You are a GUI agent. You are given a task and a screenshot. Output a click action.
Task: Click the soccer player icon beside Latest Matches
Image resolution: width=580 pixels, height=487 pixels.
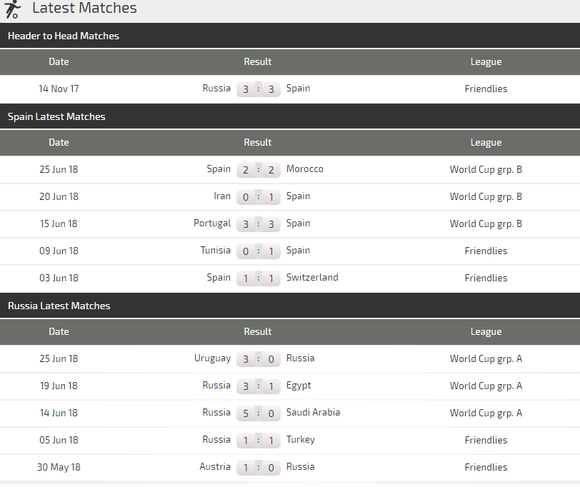12,10
